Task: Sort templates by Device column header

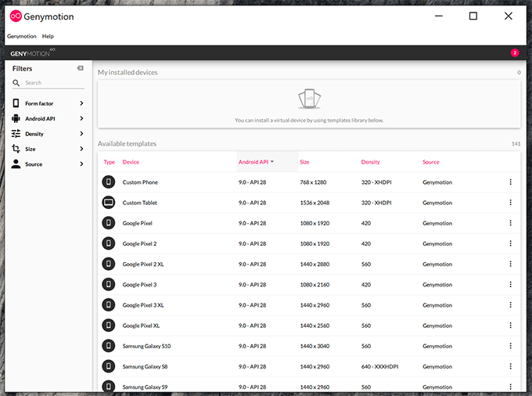Action: [x=131, y=162]
